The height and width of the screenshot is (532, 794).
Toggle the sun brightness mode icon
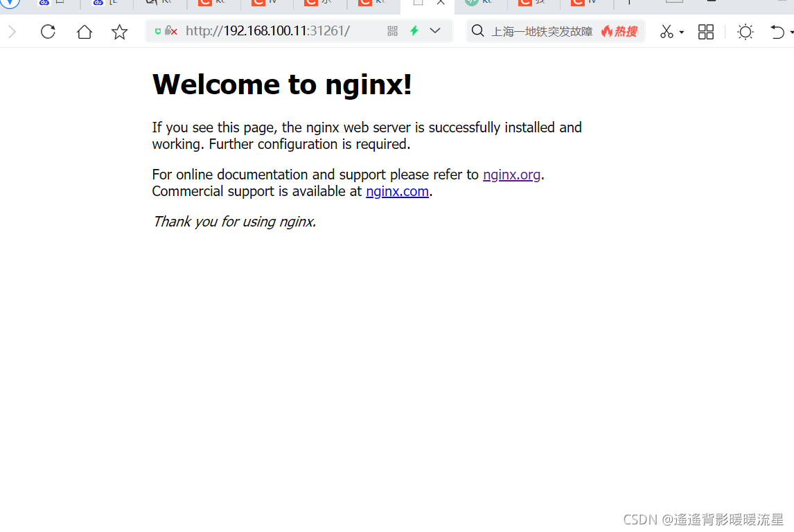746,32
